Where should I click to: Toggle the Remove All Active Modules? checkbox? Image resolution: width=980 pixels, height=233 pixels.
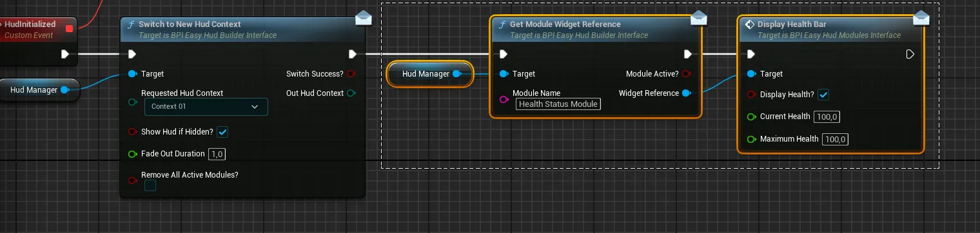150,185
